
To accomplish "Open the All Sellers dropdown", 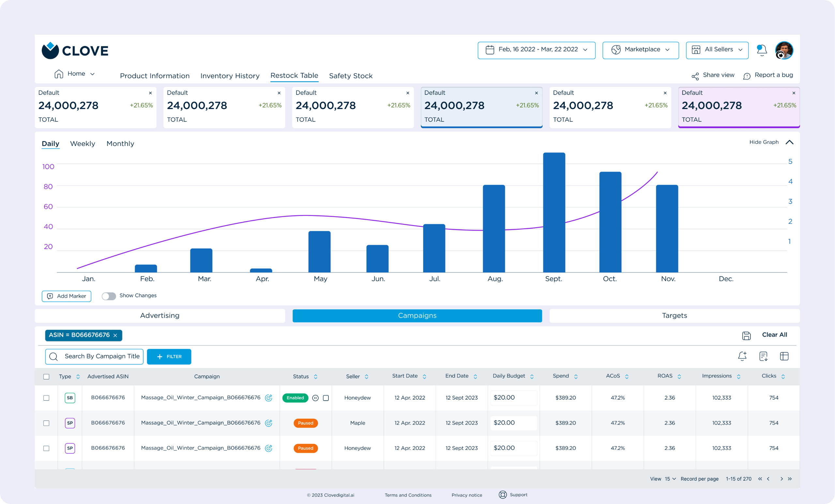I will tap(717, 50).
